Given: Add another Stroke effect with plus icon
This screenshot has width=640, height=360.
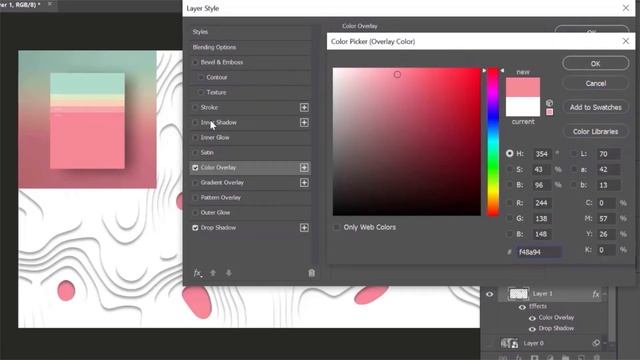Looking at the screenshot, I should [x=304, y=107].
